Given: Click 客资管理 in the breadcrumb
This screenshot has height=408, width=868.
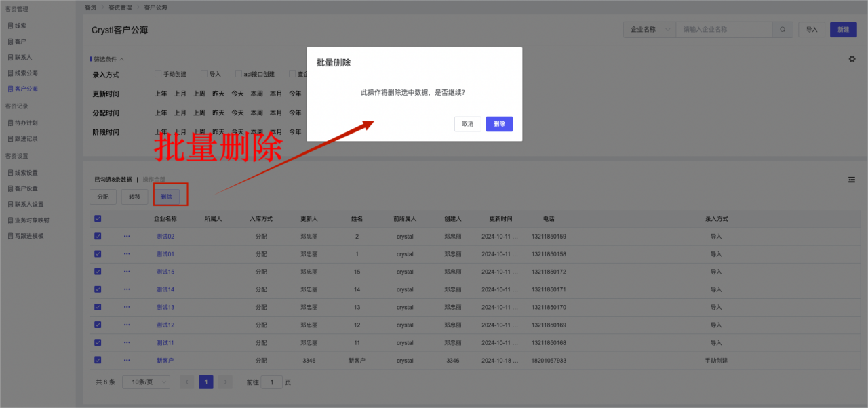Looking at the screenshot, I should (x=120, y=7).
